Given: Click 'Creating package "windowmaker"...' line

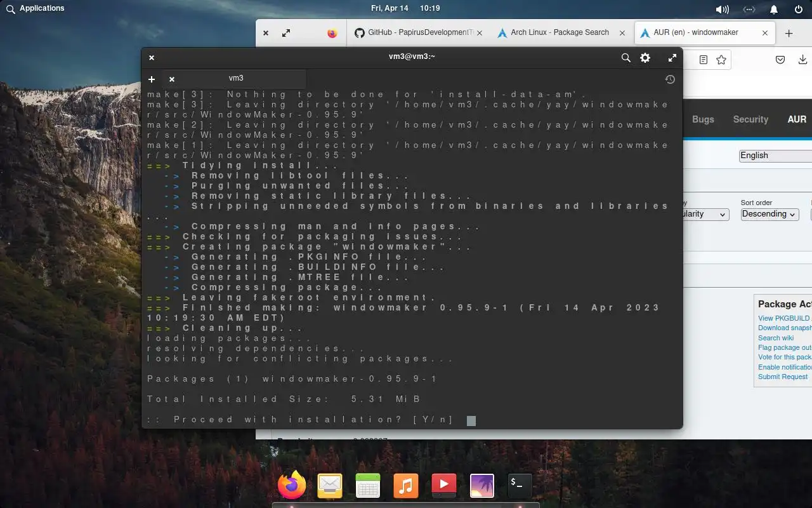Looking at the screenshot, I should click(310, 247).
